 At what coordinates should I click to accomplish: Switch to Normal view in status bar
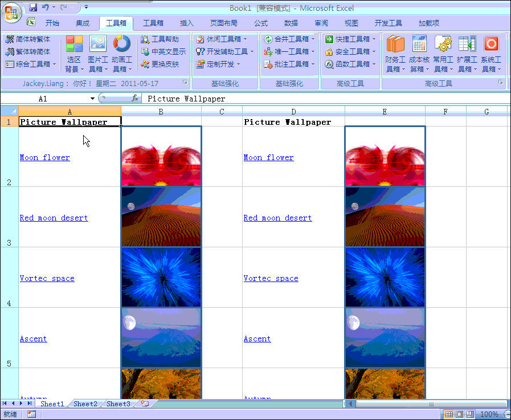point(449,414)
